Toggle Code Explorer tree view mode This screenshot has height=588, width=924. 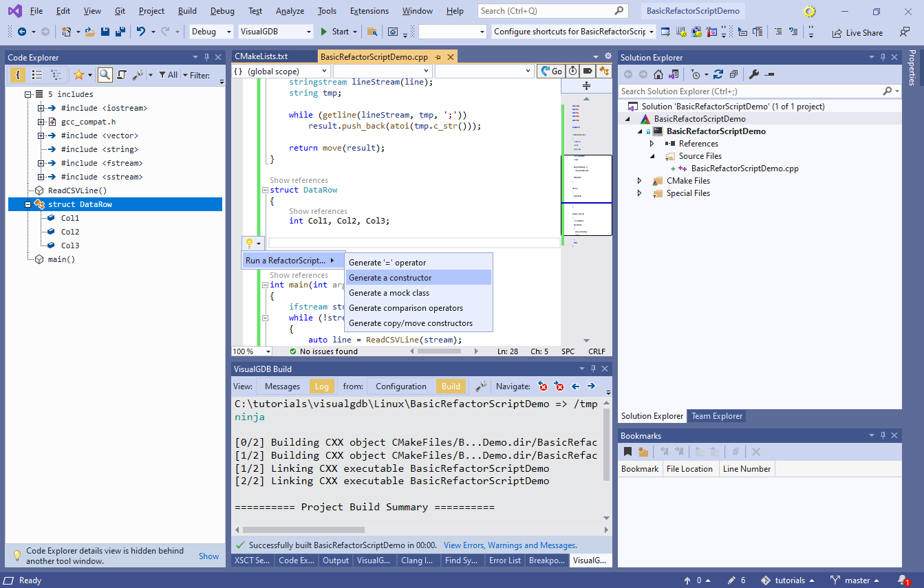coord(56,75)
